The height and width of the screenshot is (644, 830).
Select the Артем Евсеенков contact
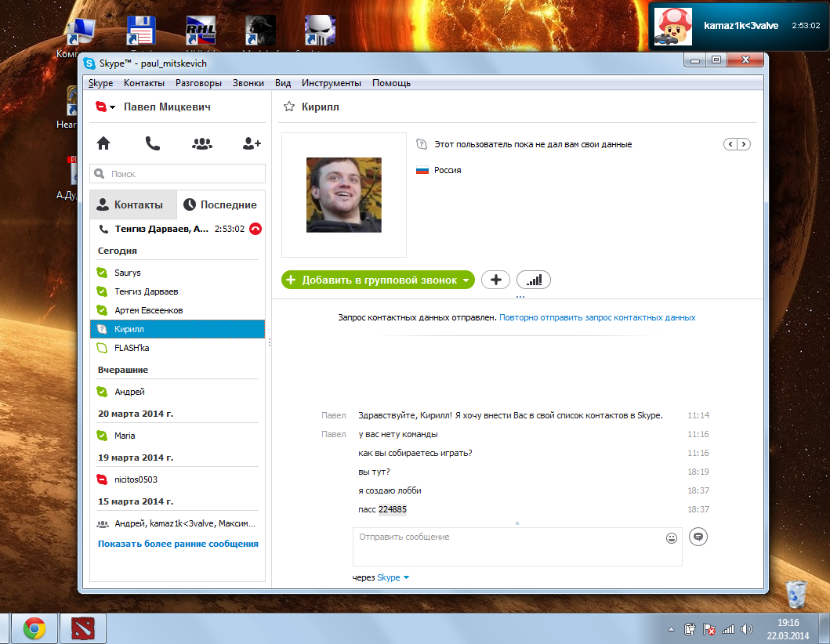(x=177, y=310)
